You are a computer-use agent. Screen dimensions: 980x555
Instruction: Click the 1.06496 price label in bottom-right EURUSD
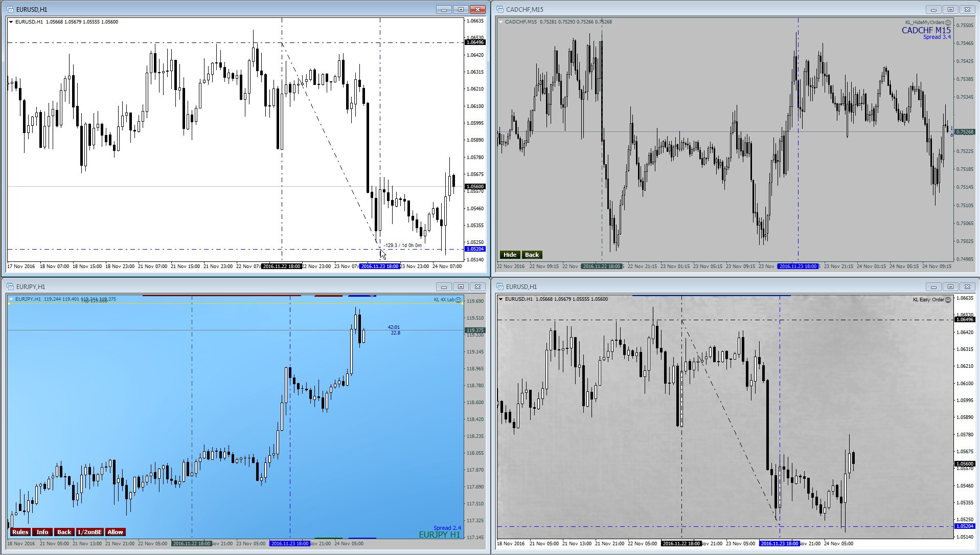965,320
